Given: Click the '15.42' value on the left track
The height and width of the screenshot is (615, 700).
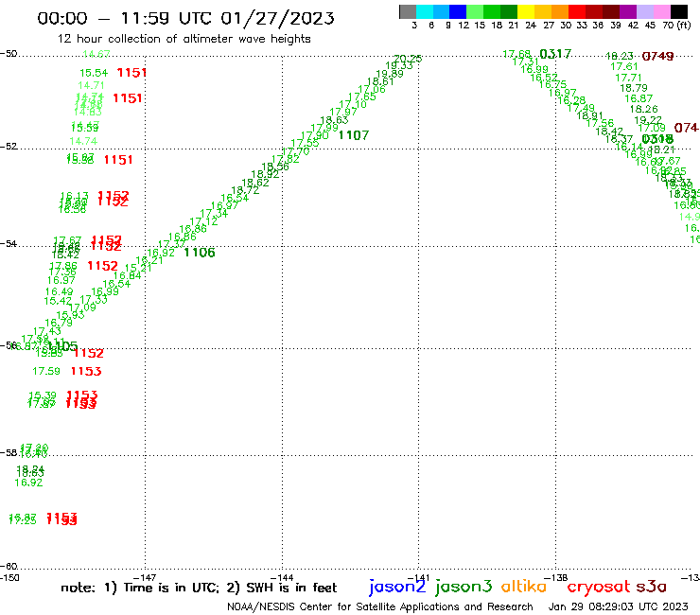Looking at the screenshot, I should [58, 301].
